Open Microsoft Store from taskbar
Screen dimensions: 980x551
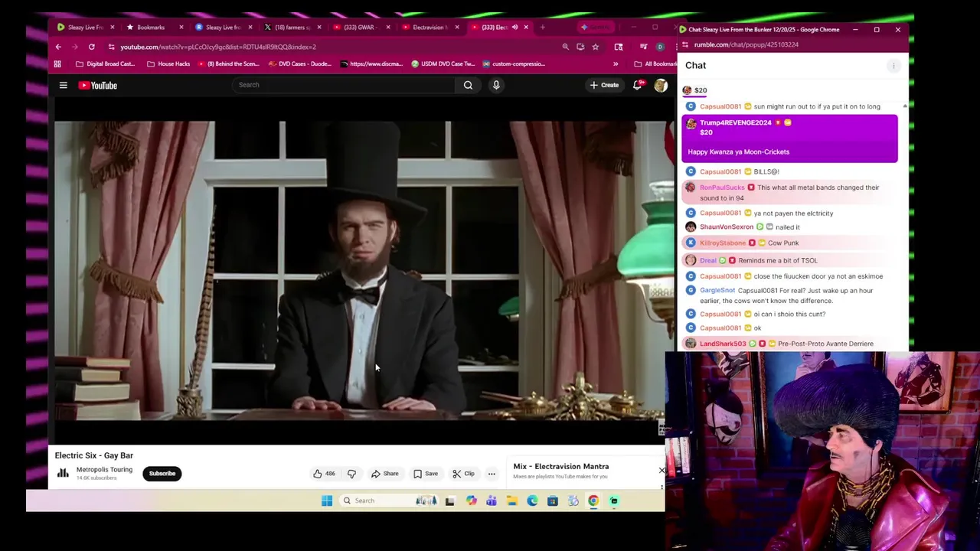coord(552,500)
